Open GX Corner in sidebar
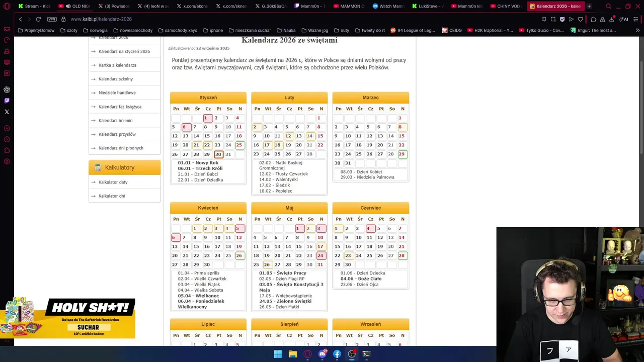Screen dimensions: 644x362 [x=7, y=29]
